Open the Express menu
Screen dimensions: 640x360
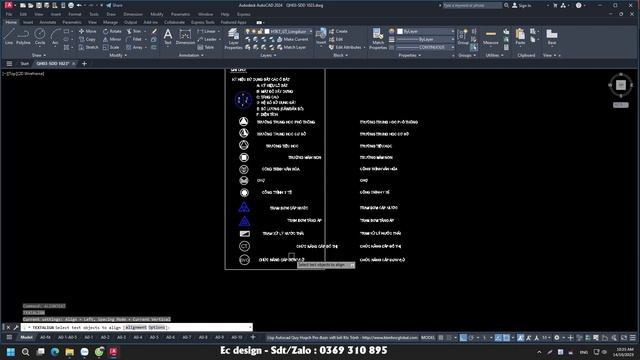coord(244,14)
